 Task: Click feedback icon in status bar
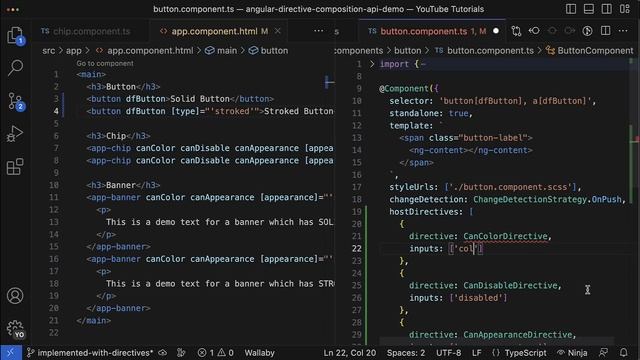tap(603, 353)
